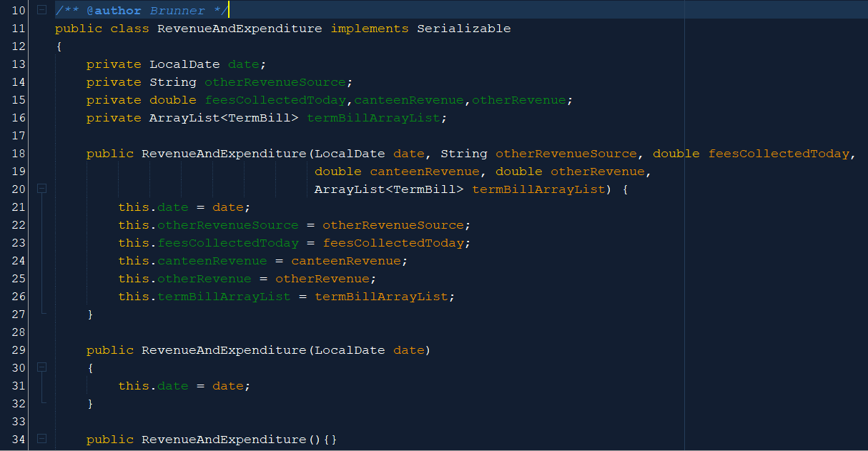Click the LocalDate type on line 13

pyautogui.click(x=184, y=64)
